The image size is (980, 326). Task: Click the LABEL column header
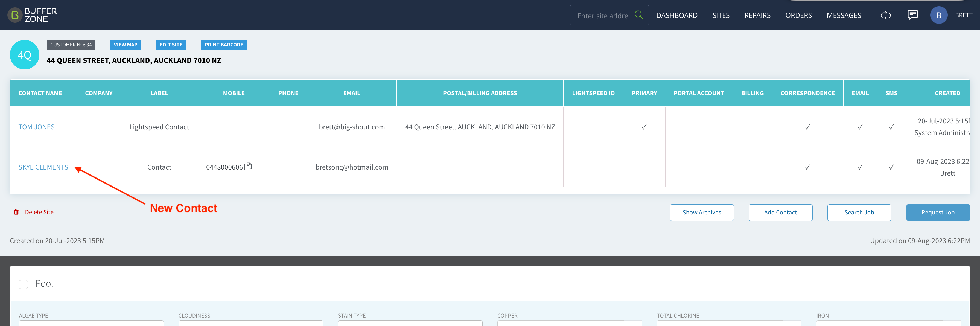(159, 93)
